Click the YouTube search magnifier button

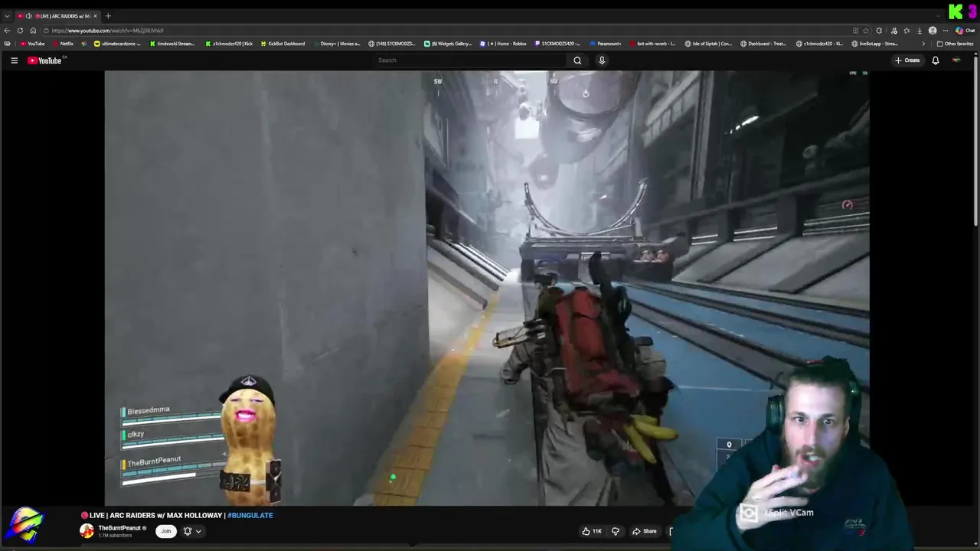[x=577, y=60]
